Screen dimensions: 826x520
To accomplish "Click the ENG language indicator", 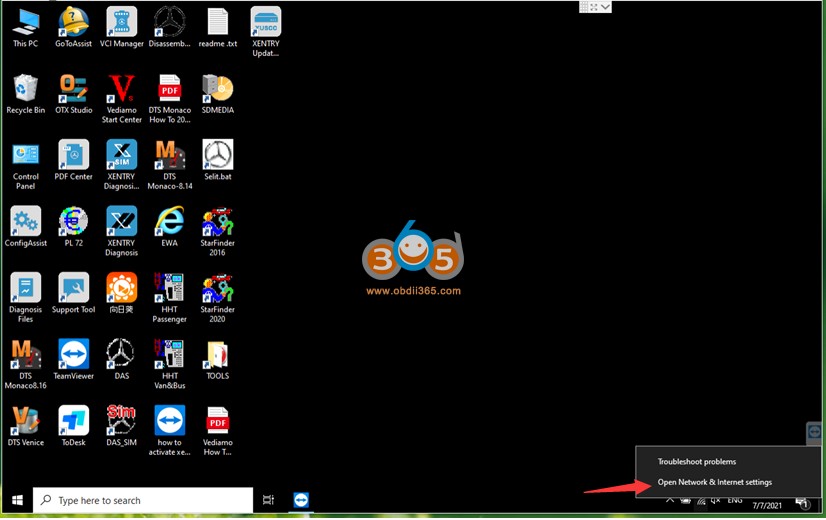I will pyautogui.click(x=735, y=500).
